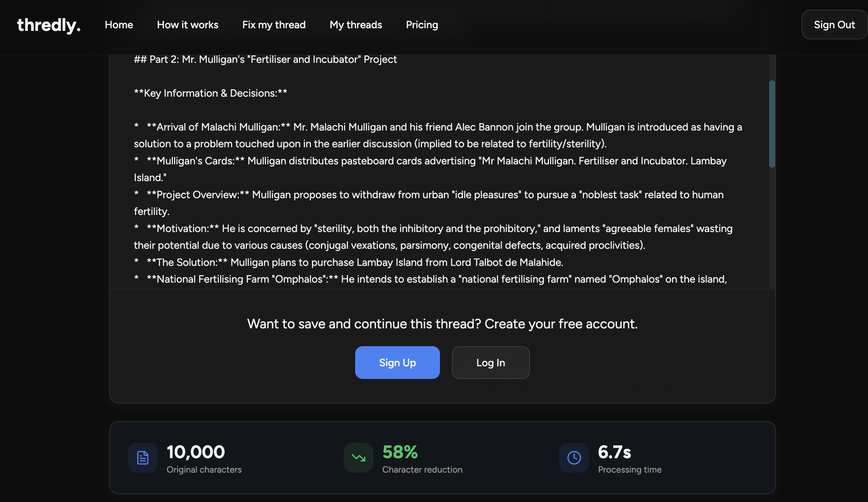Click the thredly logo
The height and width of the screenshot is (502, 868).
pos(49,25)
